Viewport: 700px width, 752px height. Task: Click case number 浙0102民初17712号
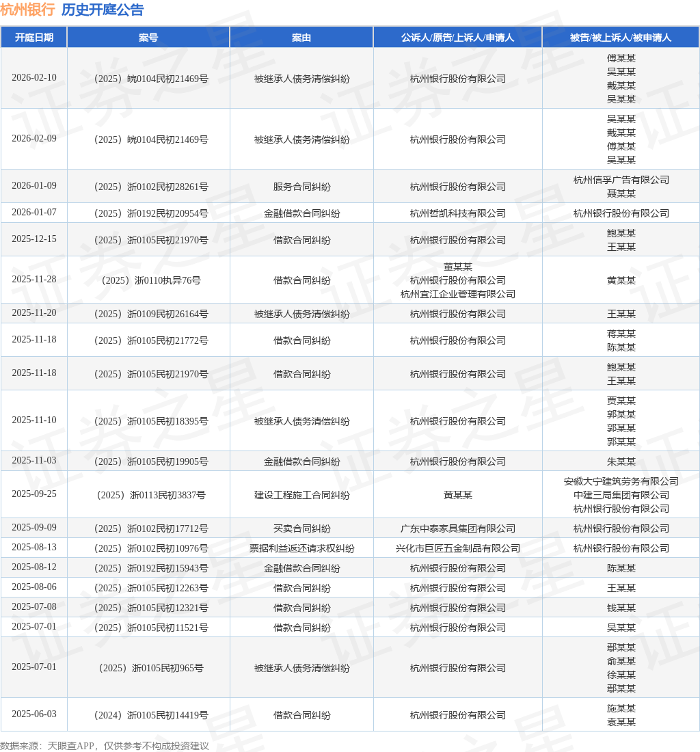[x=151, y=529]
